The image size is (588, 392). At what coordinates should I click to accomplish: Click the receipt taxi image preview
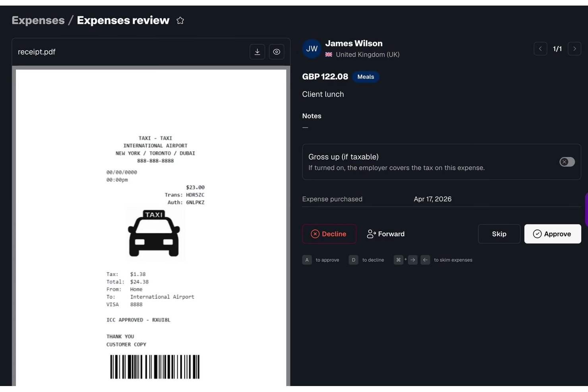[x=155, y=234]
